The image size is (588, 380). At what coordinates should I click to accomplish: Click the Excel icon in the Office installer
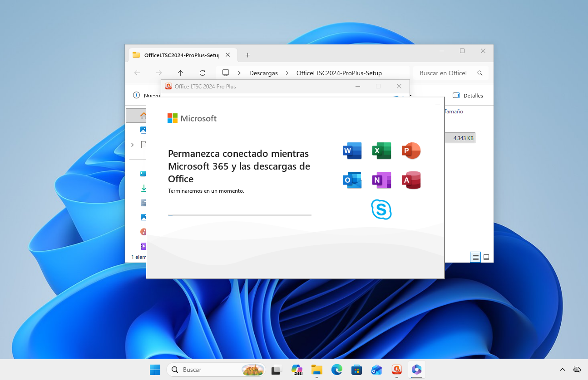pyautogui.click(x=382, y=151)
